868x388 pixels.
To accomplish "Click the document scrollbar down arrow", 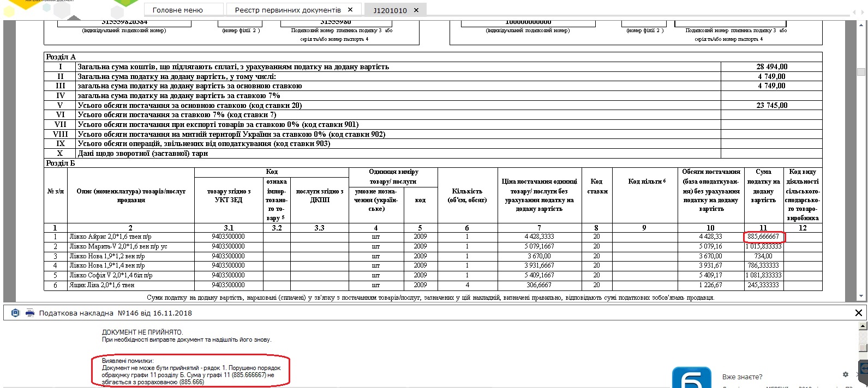I will 861,296.
